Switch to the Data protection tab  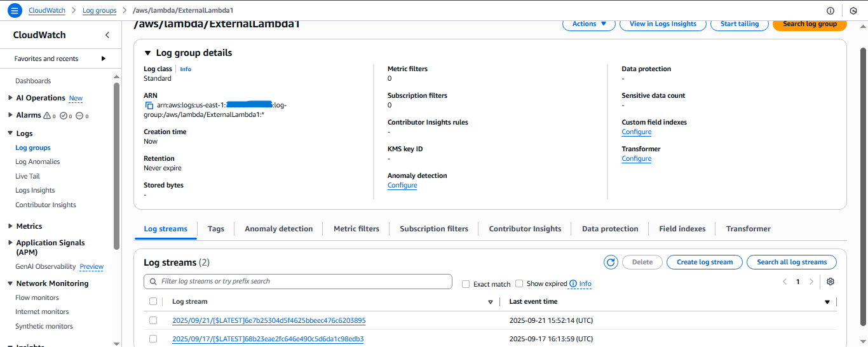(610, 229)
